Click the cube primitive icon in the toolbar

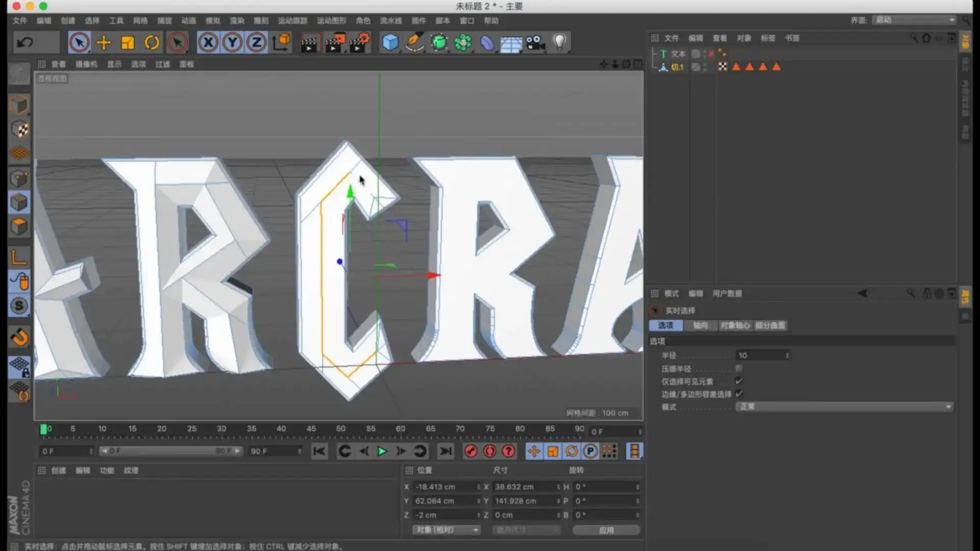[x=390, y=42]
